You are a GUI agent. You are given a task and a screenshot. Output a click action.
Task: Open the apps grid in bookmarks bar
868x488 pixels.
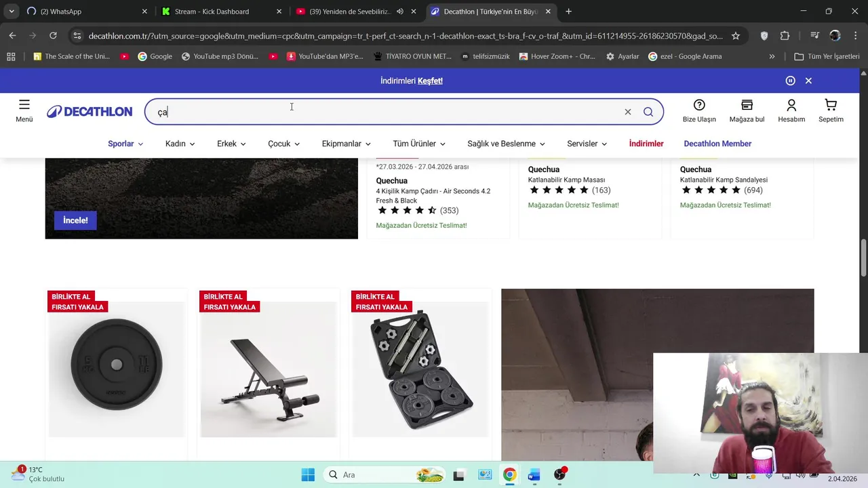pos(11,56)
